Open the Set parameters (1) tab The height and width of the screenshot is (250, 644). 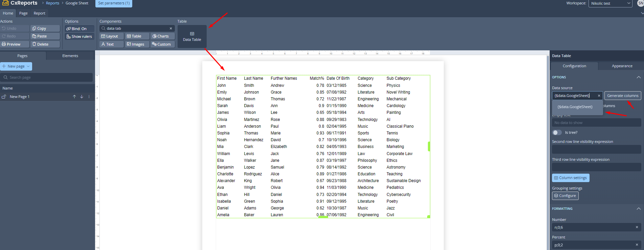click(x=114, y=3)
